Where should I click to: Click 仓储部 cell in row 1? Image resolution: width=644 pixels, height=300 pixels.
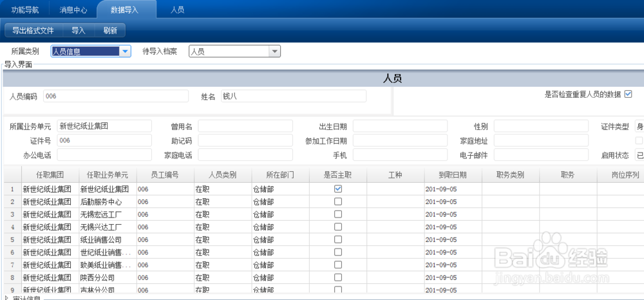pyautogui.click(x=280, y=189)
